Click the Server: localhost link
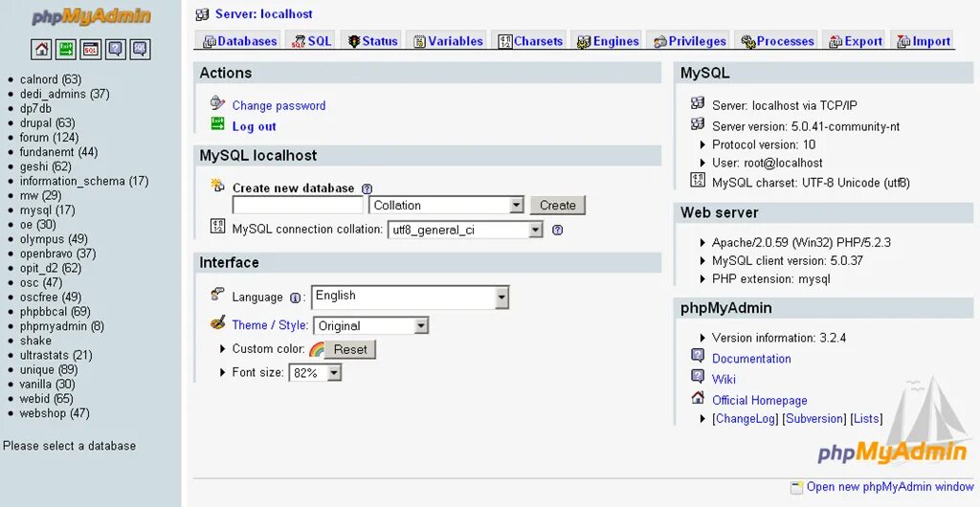The height and width of the screenshot is (507, 980). [x=264, y=13]
